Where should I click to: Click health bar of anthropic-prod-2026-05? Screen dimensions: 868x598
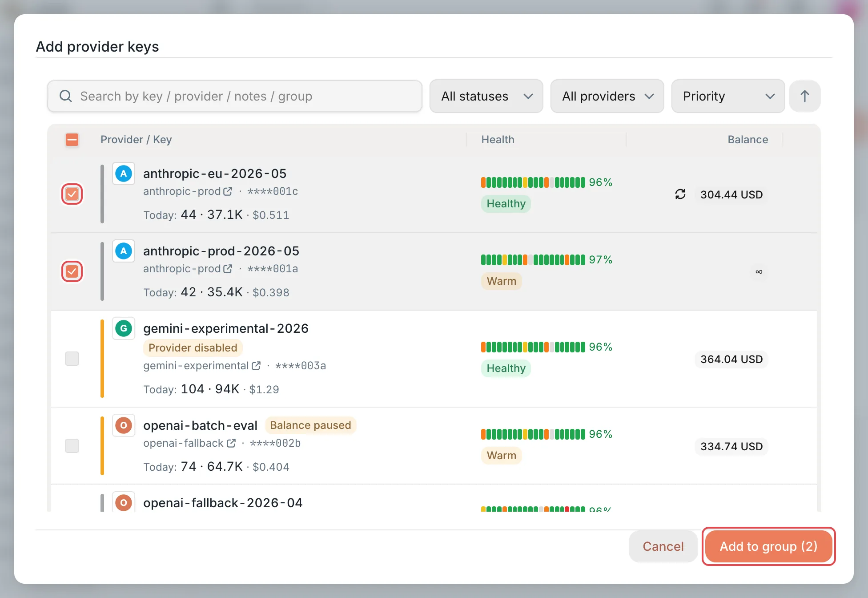click(x=533, y=260)
